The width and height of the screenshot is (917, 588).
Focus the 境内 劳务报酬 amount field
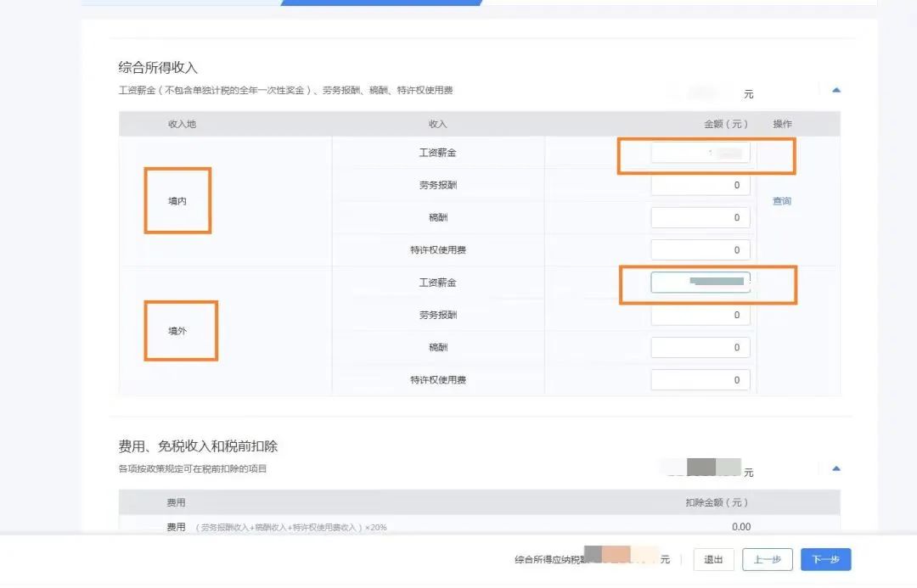click(x=700, y=185)
